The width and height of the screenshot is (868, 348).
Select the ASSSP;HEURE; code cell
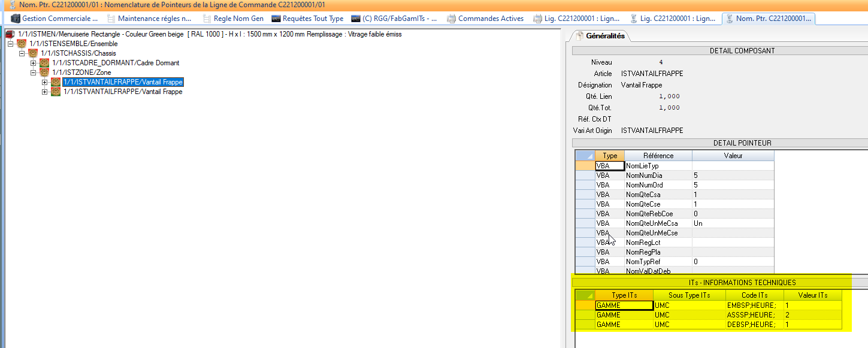tap(754, 315)
